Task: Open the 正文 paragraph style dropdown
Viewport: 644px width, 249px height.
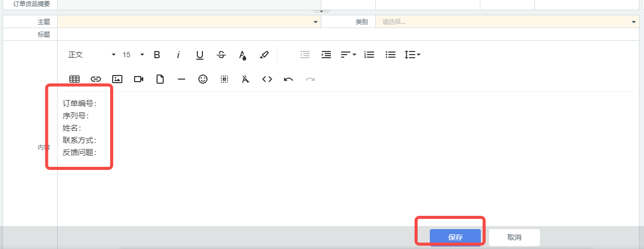Action: [x=92, y=55]
